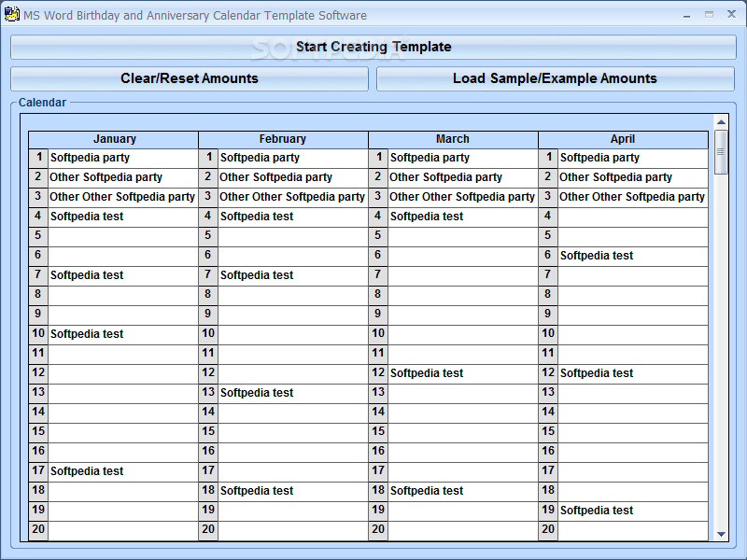Click April 12 'Softpedia test' cell
Viewport: 747px width, 560px height.
(633, 374)
